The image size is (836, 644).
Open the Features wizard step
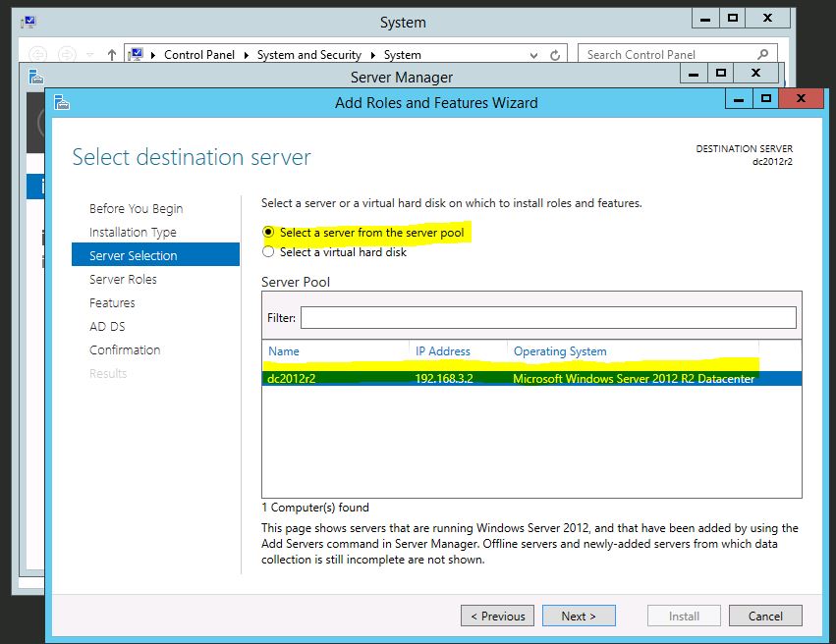(x=112, y=302)
